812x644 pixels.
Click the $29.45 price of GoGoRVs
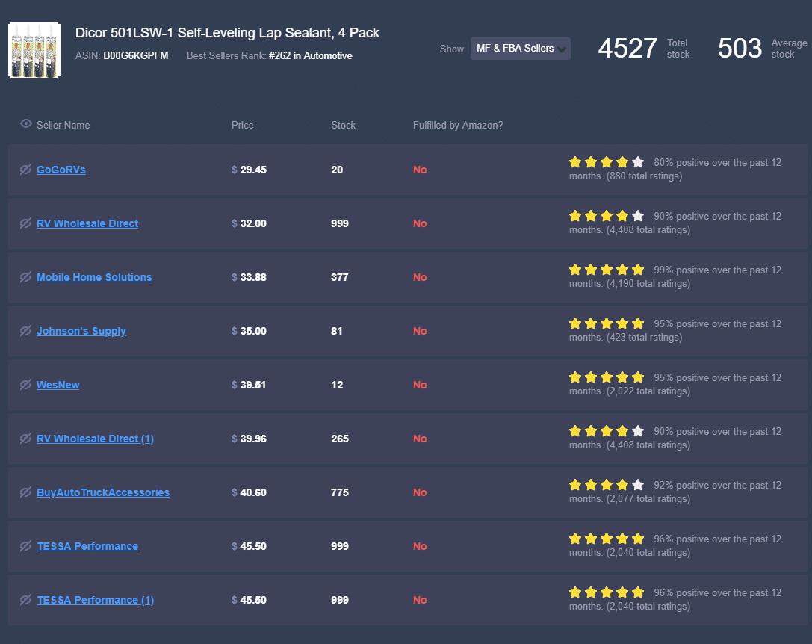coord(249,170)
